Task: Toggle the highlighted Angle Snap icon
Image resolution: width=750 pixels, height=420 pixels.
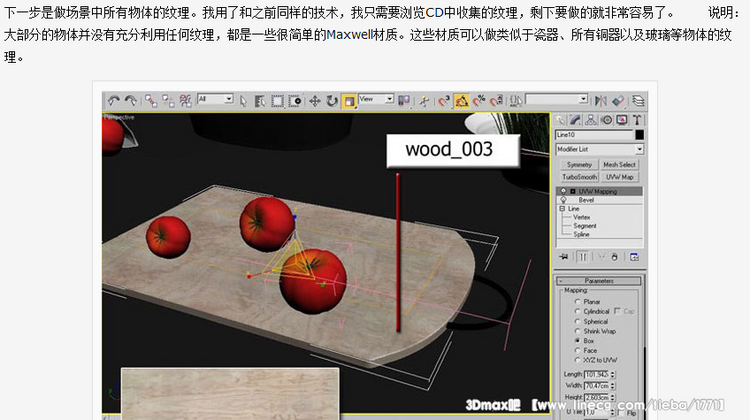Action: point(462,101)
